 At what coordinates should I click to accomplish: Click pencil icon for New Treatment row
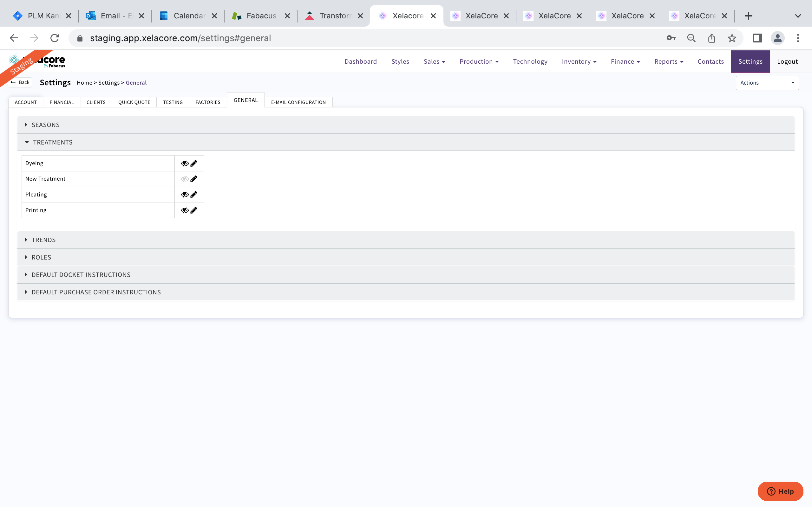194,179
